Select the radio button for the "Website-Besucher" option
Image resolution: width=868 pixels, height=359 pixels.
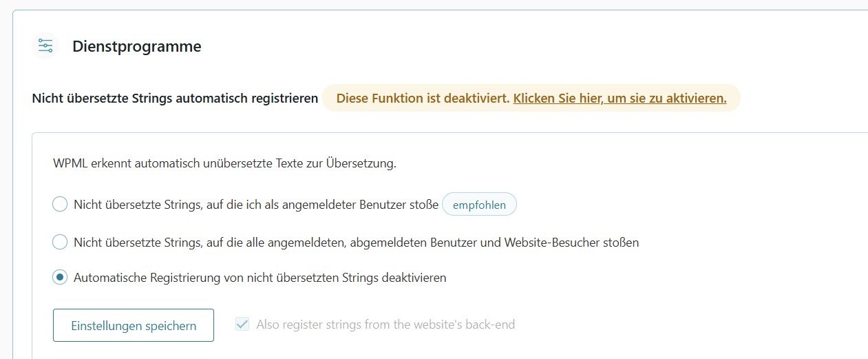tap(61, 242)
